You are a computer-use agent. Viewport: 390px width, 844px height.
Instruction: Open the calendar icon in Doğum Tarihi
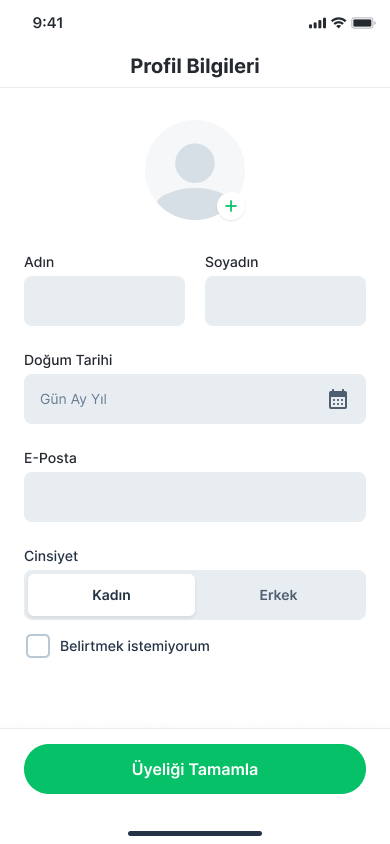338,399
